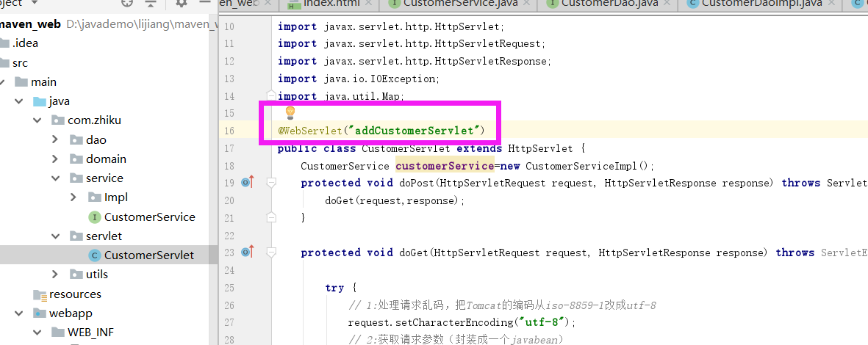The height and width of the screenshot is (345, 868).
Task: Close the CustomerService.java tab
Action: (x=526, y=3)
